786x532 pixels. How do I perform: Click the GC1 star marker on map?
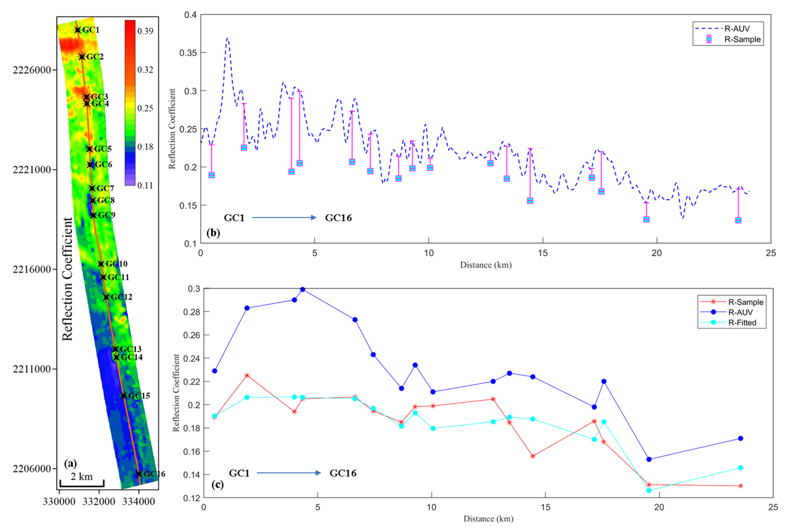pyautogui.click(x=77, y=30)
